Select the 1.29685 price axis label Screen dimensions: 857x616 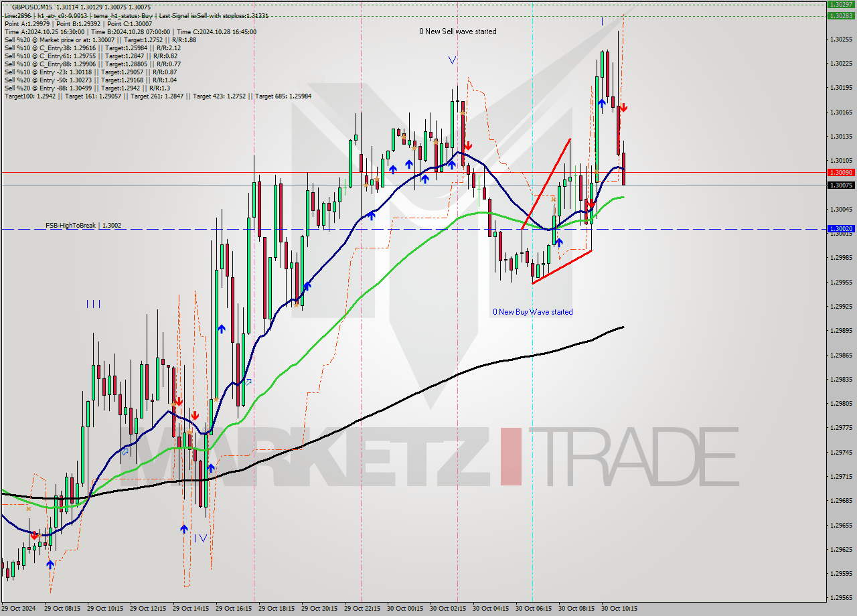point(841,500)
